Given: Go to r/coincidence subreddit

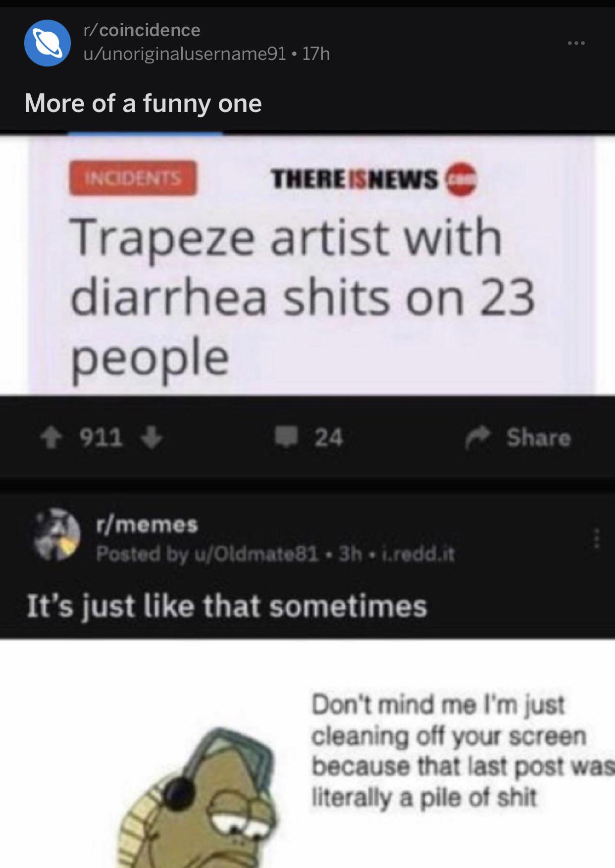Looking at the screenshot, I should tap(142, 30).
